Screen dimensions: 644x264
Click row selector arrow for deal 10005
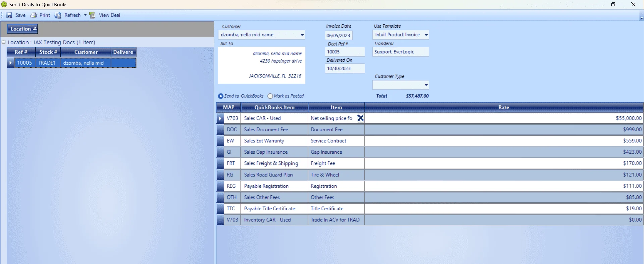[11, 63]
